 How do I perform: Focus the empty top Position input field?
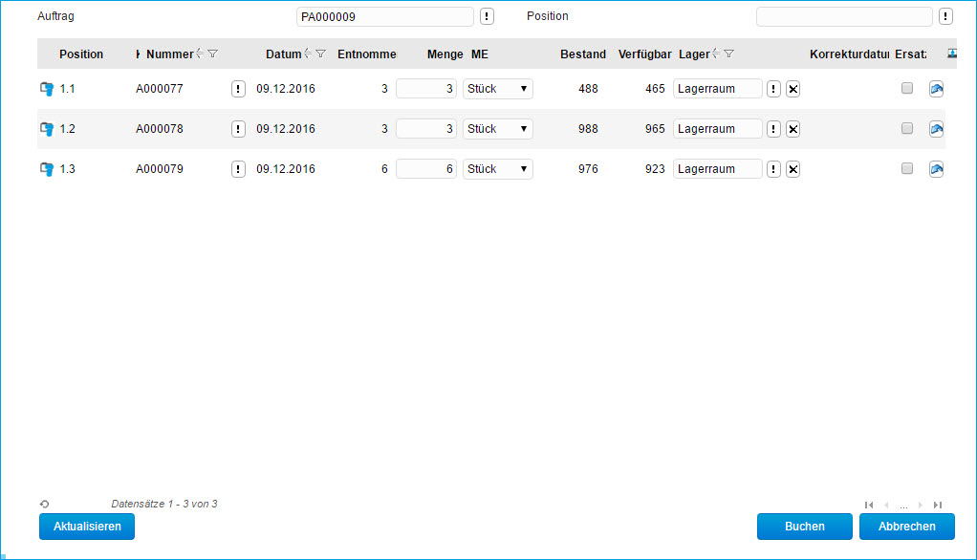844,16
